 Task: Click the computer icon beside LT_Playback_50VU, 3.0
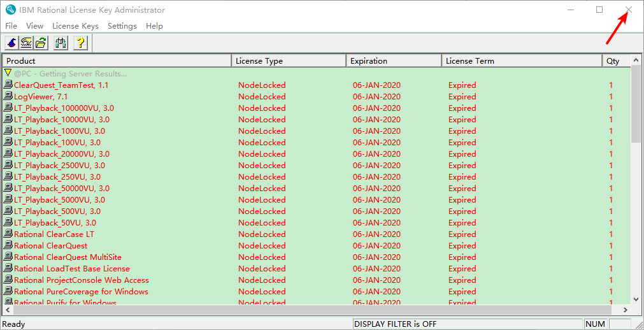tap(8, 223)
